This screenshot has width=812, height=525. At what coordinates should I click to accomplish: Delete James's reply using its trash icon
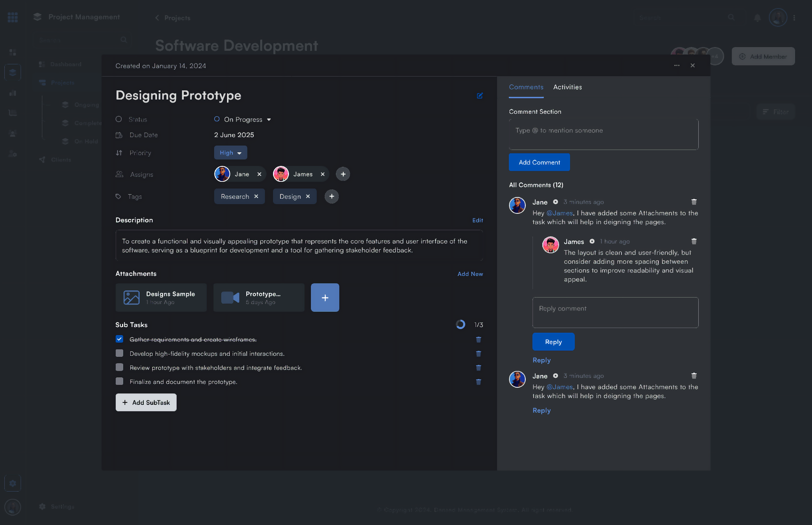[694, 241]
